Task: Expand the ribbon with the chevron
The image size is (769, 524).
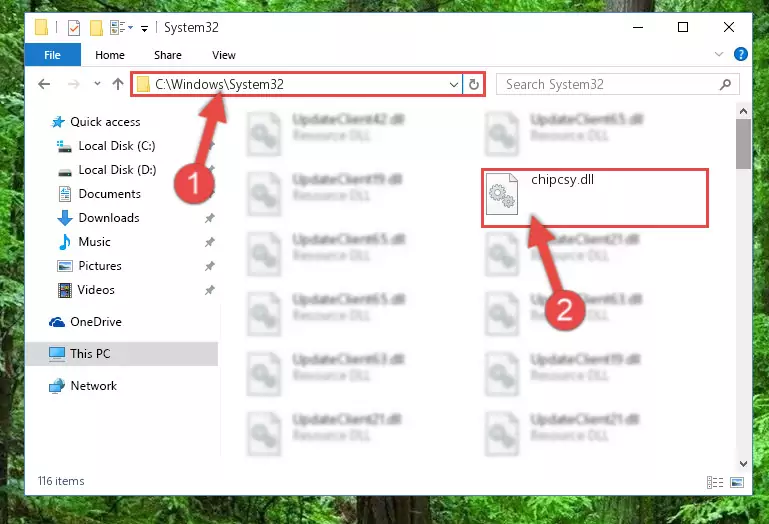Action: [718, 54]
